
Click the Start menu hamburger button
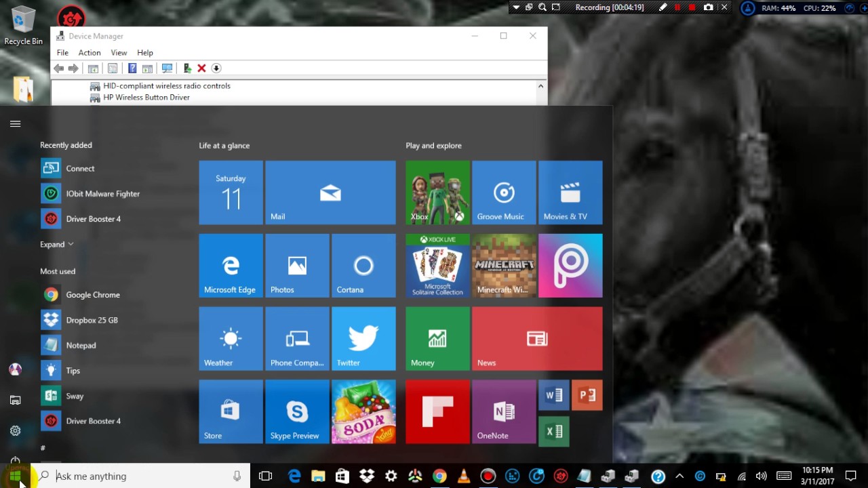coord(15,123)
